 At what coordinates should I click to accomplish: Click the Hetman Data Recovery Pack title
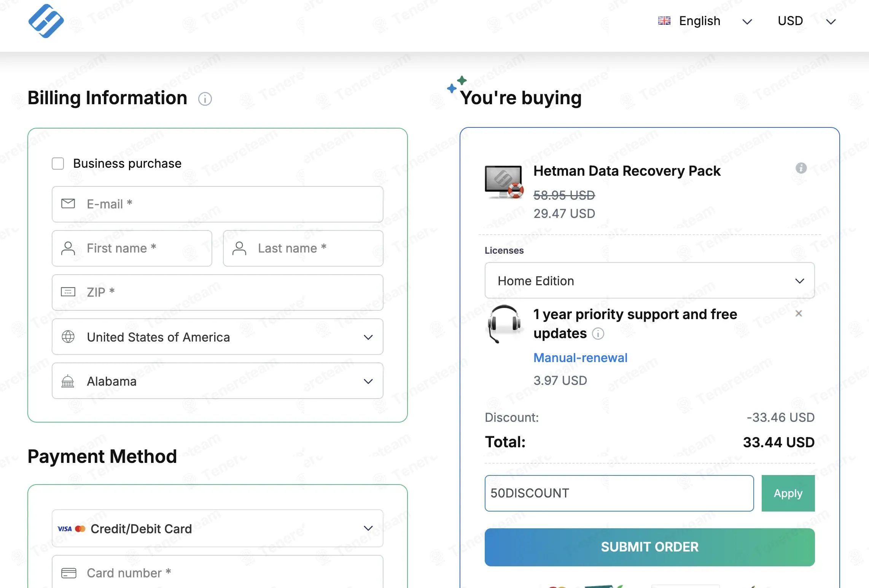coord(627,171)
